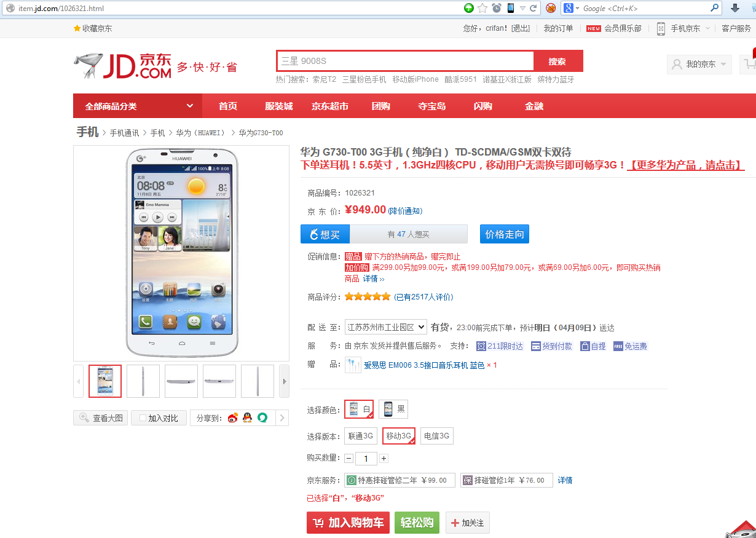Choose 电信3G version
This screenshot has width=756, height=538.
pos(437,436)
